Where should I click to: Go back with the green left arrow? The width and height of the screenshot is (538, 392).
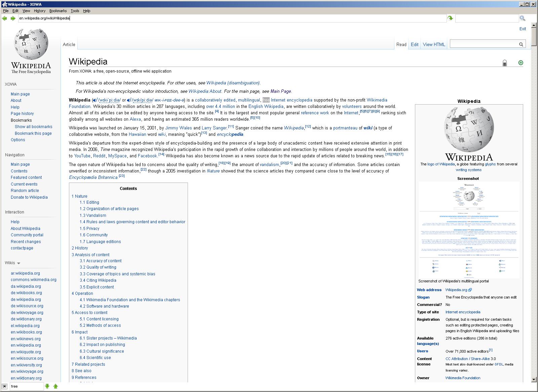pyautogui.click(x=4, y=18)
